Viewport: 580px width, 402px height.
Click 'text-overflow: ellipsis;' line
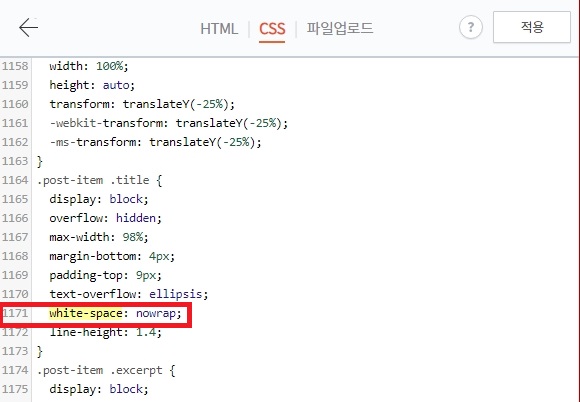[x=129, y=294]
